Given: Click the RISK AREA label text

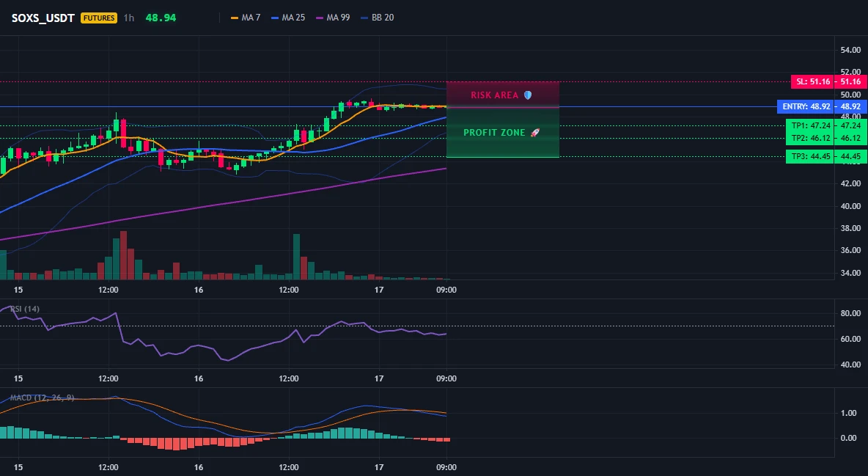Looking at the screenshot, I should (494, 95).
